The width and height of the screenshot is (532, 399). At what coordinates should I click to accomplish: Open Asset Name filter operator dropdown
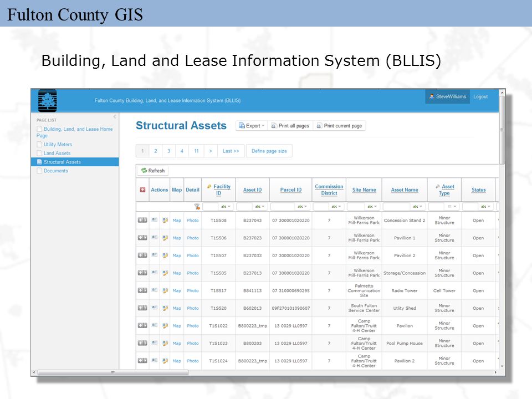click(x=418, y=206)
